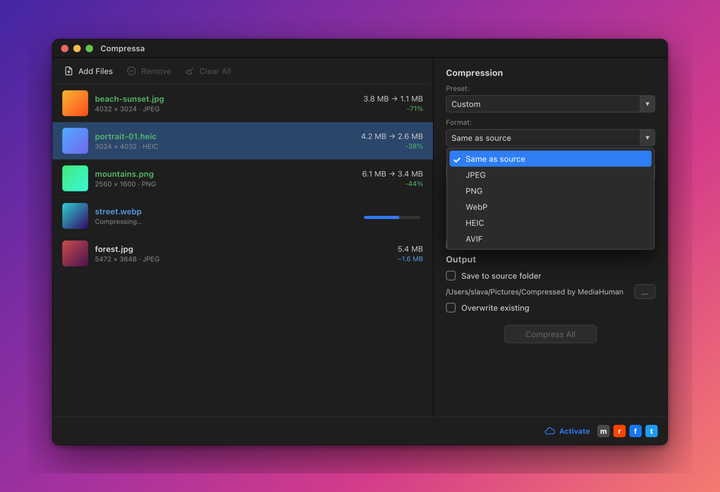Click the browse '...' output folder button
The image size is (720, 492).
(x=644, y=292)
